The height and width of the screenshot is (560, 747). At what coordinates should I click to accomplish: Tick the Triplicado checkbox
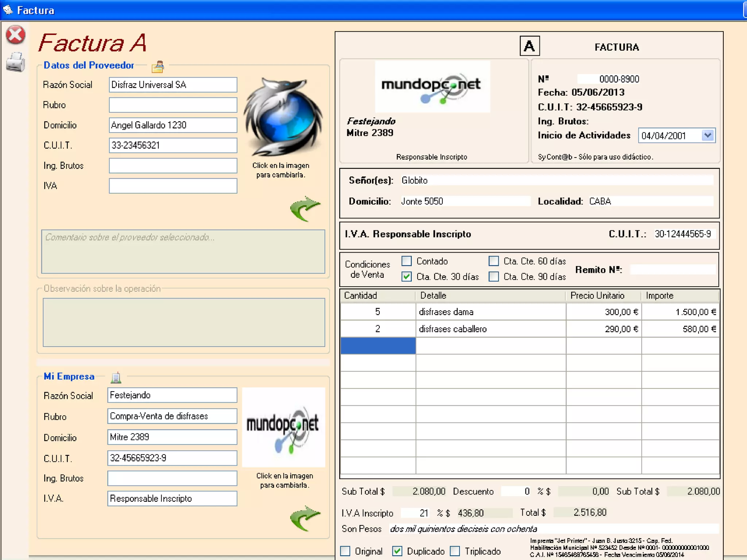click(455, 551)
